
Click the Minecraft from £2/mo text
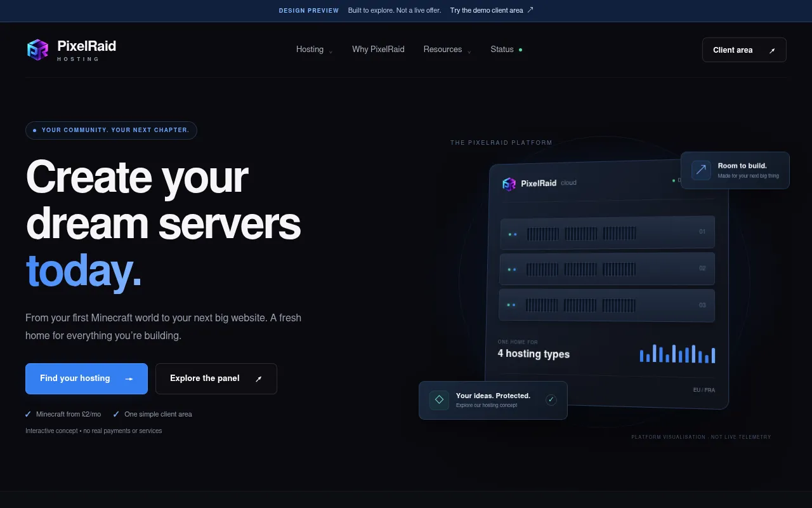tap(69, 414)
